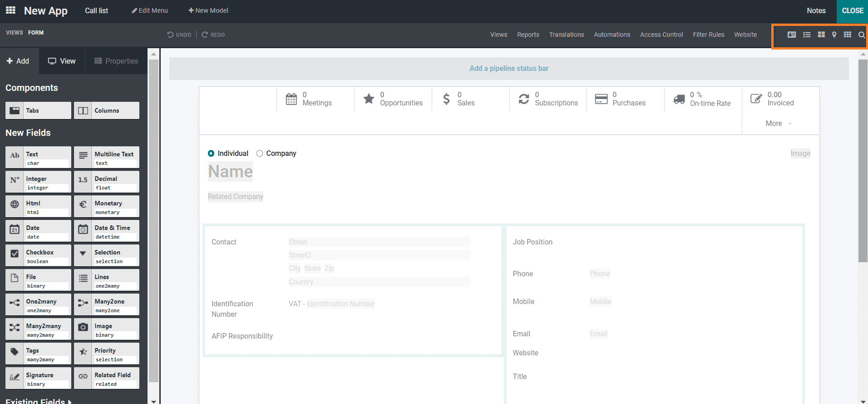The height and width of the screenshot is (404, 868).
Task: Pick the Monetary euro field icon
Action: tap(83, 204)
